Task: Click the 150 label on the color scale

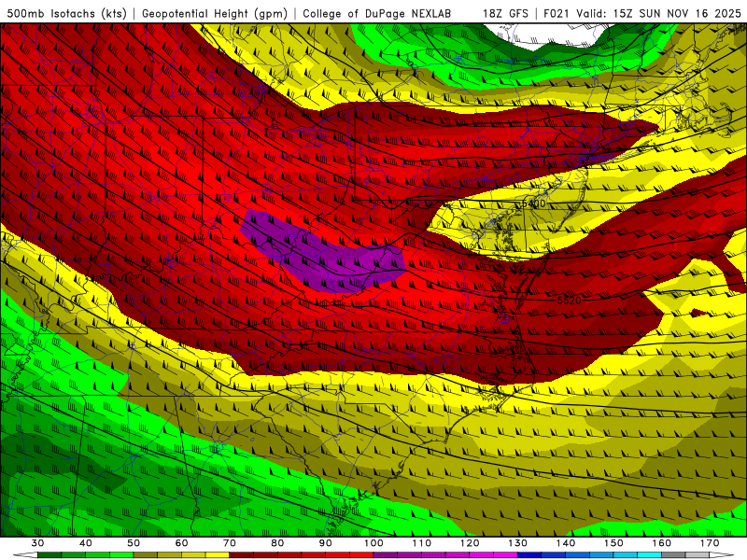Action: coord(613,543)
